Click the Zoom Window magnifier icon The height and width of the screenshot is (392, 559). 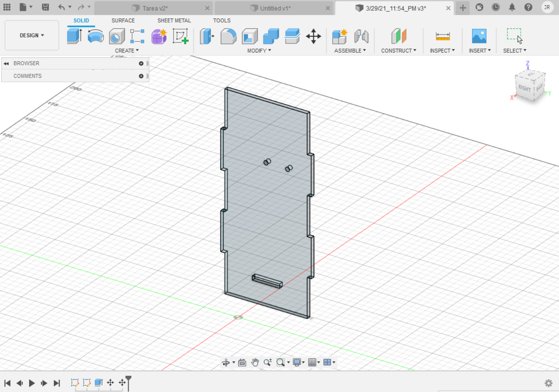coord(280,362)
